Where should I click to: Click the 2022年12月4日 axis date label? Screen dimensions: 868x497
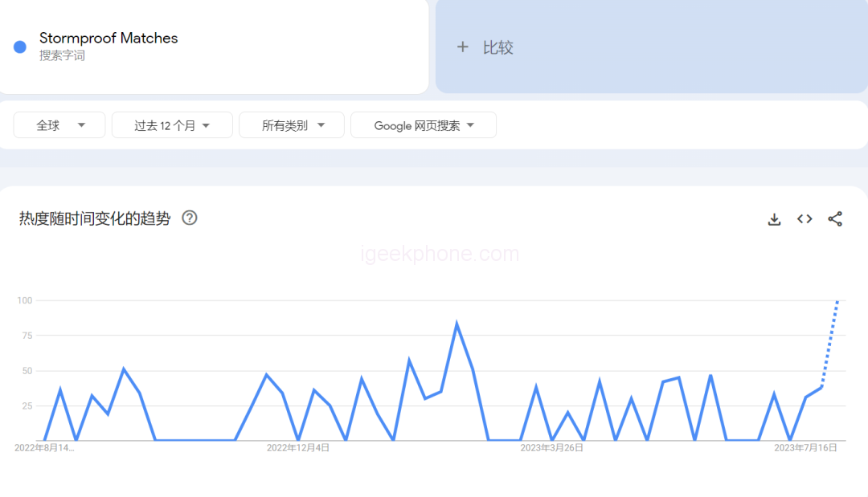(x=298, y=448)
